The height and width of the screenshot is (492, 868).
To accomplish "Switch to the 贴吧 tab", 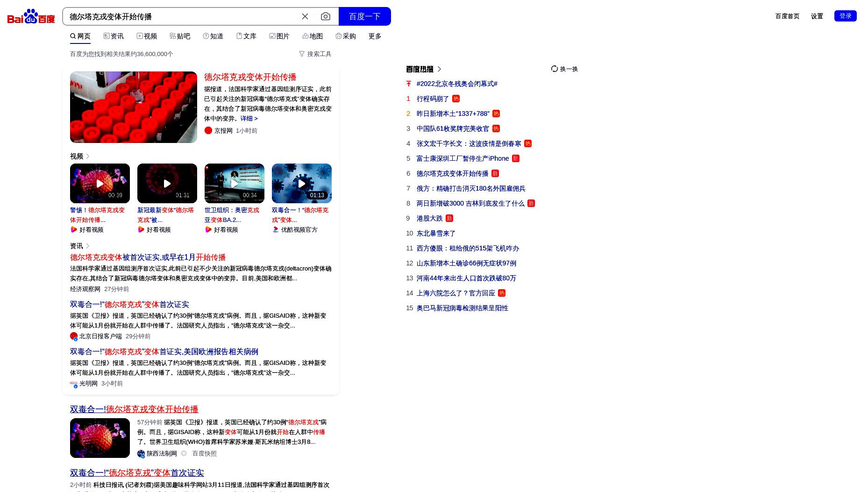I will tap(180, 36).
